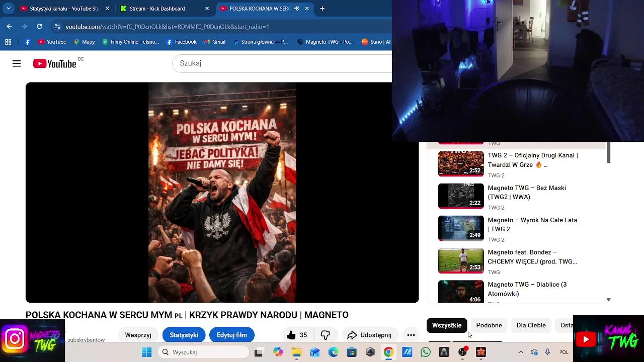Open the Statystyki video analytics

click(184, 335)
